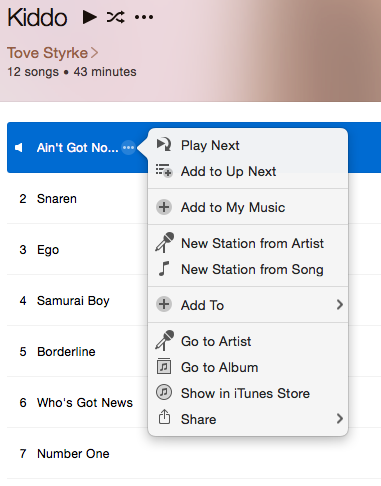Choose Go to Artist menu entry

(x=216, y=341)
